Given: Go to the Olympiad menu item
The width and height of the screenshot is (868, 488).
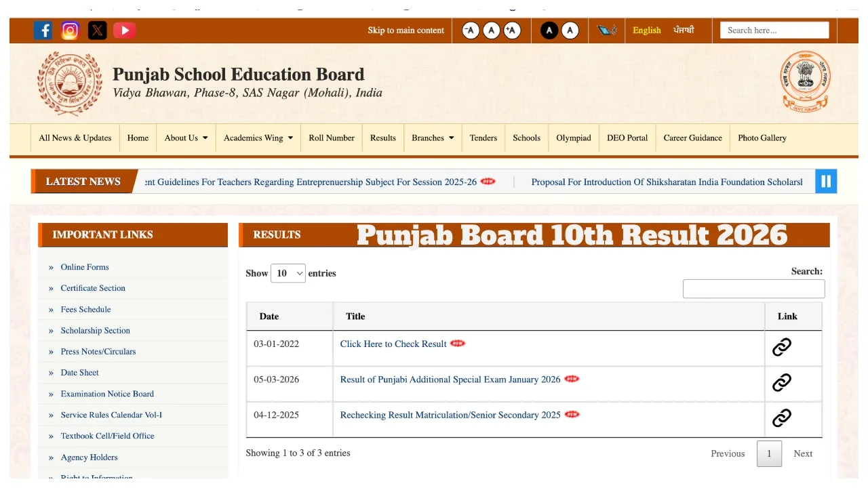Looking at the screenshot, I should (574, 138).
